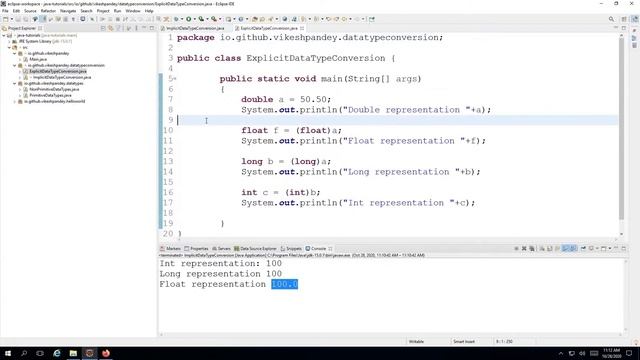Click the Open Perspective icon

[x=624, y=19]
